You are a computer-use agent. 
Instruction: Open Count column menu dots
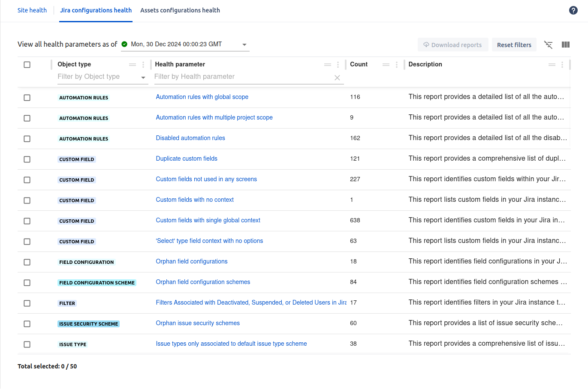(397, 65)
